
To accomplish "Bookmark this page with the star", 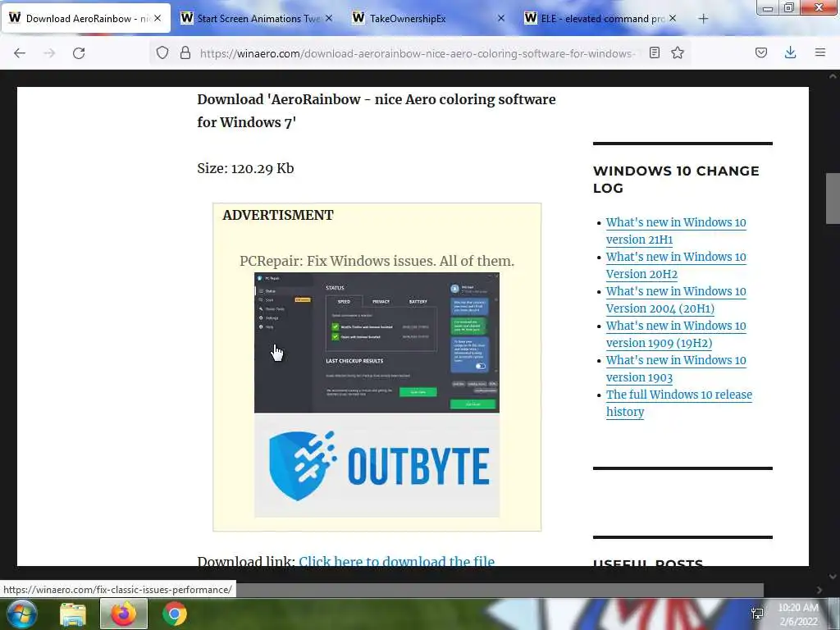I will pyautogui.click(x=678, y=52).
